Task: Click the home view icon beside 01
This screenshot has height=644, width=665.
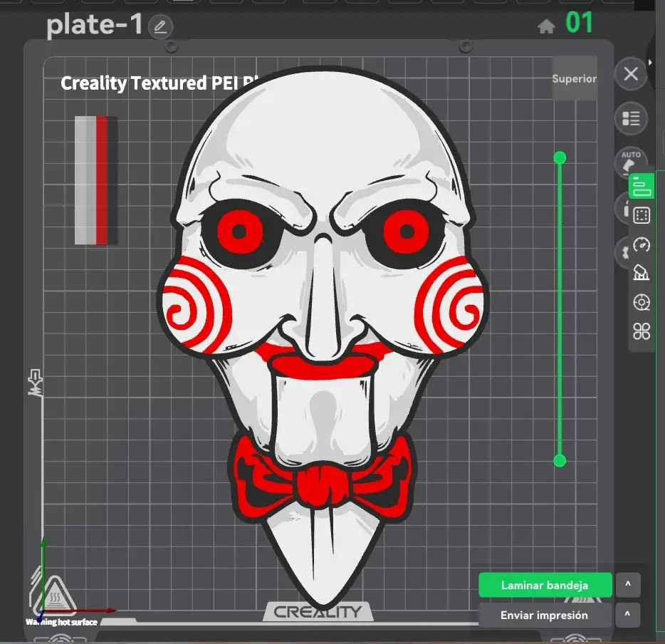Action: tap(546, 26)
